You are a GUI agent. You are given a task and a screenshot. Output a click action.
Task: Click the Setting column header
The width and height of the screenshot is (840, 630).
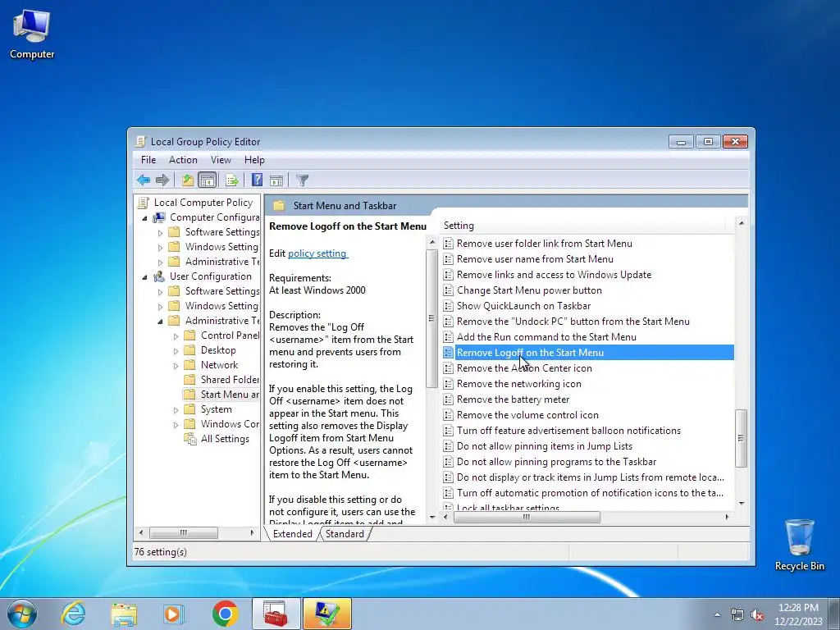pyautogui.click(x=583, y=226)
